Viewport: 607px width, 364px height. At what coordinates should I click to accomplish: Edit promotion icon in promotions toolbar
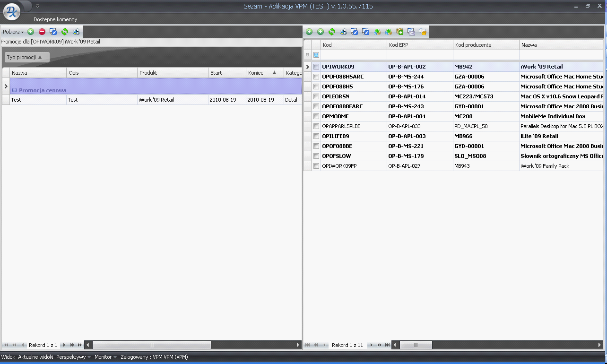pyautogui.click(x=53, y=32)
